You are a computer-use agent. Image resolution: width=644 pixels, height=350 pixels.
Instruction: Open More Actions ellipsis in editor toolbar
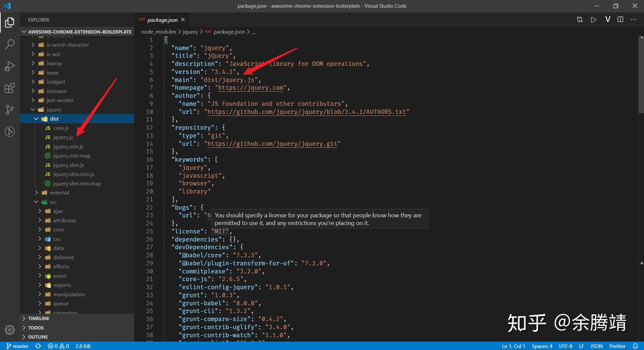(x=634, y=19)
